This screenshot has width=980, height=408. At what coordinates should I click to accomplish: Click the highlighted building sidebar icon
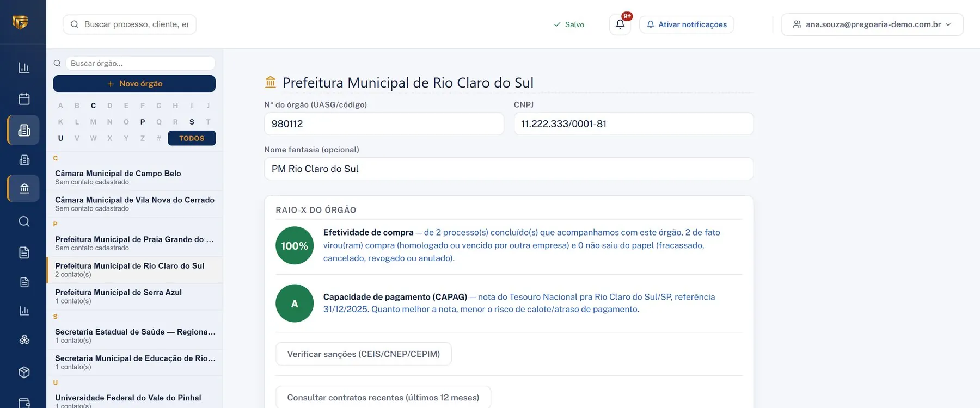24,130
